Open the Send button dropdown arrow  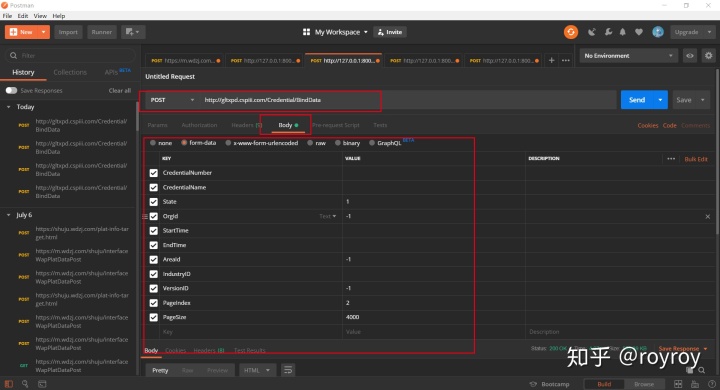pos(660,100)
